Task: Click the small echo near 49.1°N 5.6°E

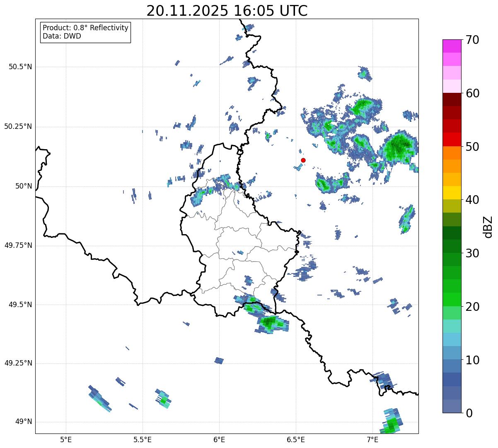Action: [x=163, y=399]
